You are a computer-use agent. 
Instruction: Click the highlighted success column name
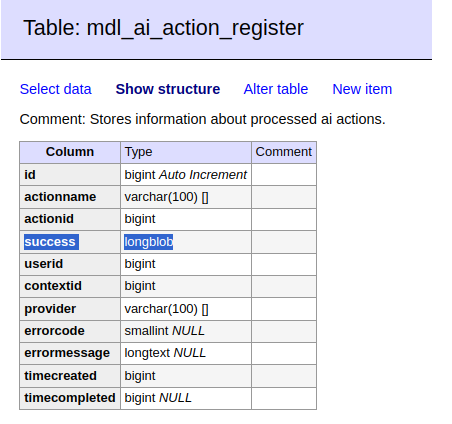click(51, 242)
